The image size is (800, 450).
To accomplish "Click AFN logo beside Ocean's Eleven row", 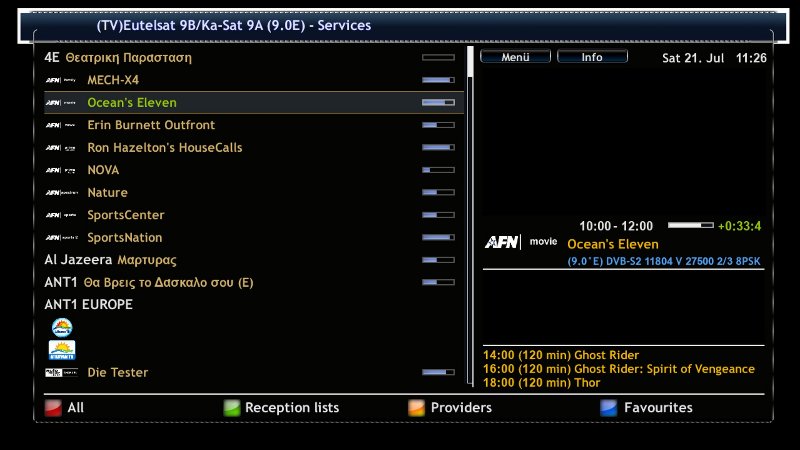I will pos(61,103).
